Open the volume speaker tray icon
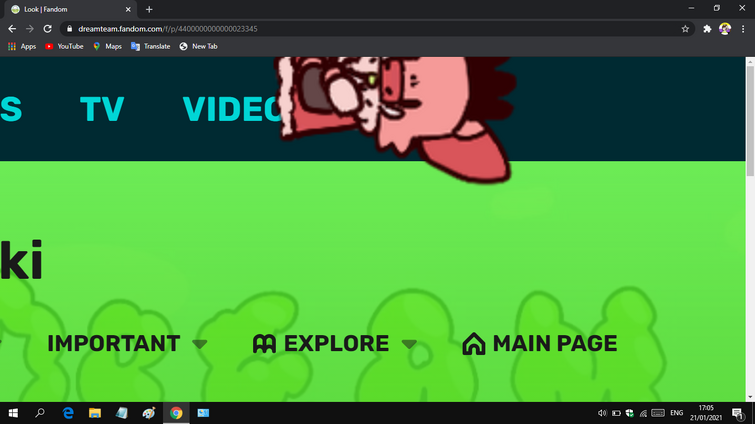 602,413
